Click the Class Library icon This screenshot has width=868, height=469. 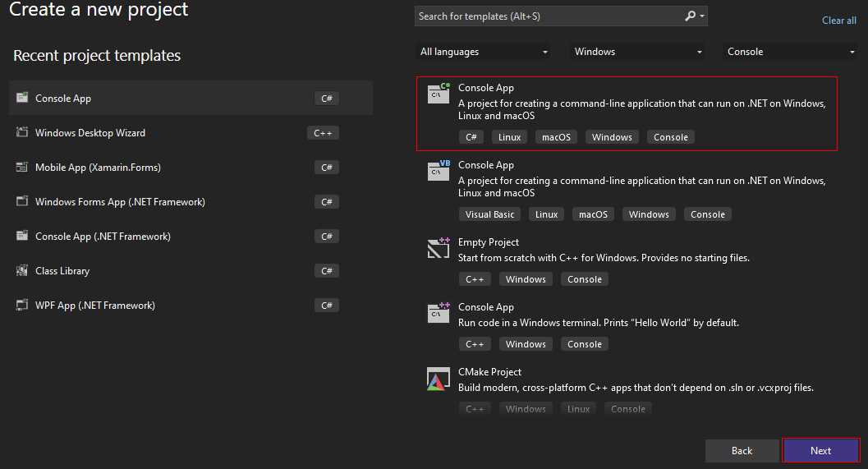click(x=22, y=270)
